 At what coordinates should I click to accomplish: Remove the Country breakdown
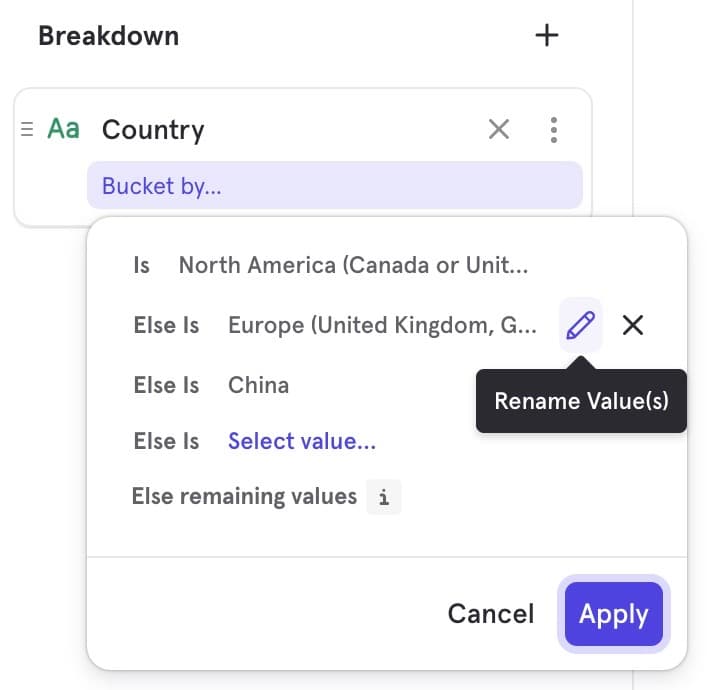(498, 129)
